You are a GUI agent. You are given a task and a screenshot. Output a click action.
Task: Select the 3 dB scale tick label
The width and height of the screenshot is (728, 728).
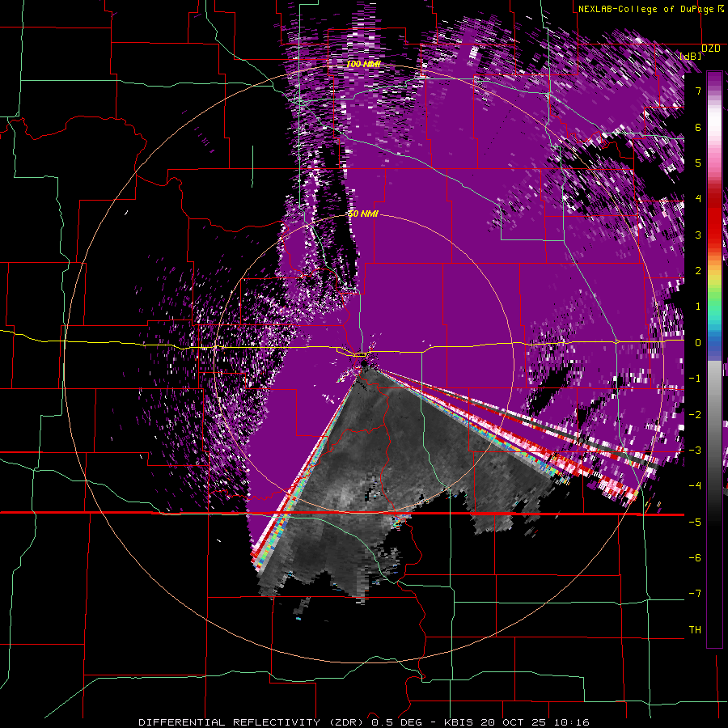(698, 235)
